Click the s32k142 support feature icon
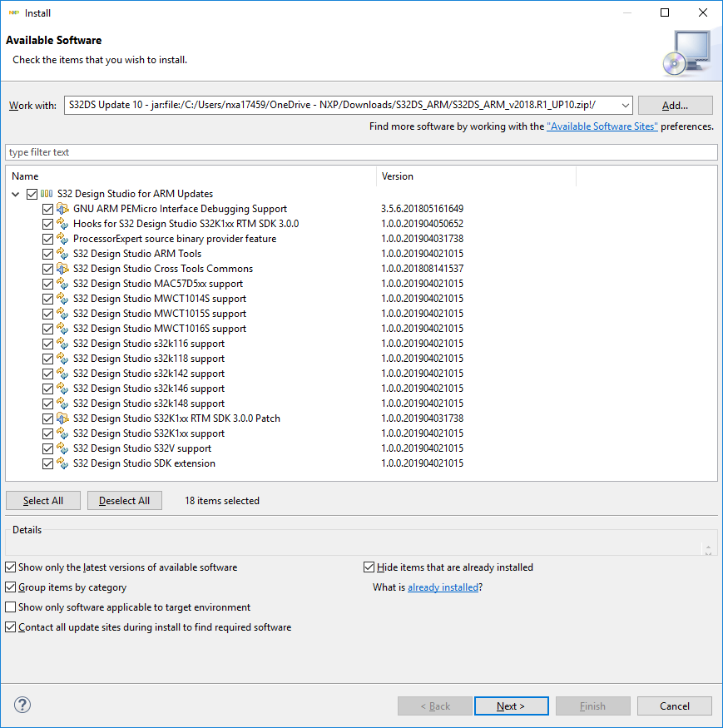 click(62, 374)
